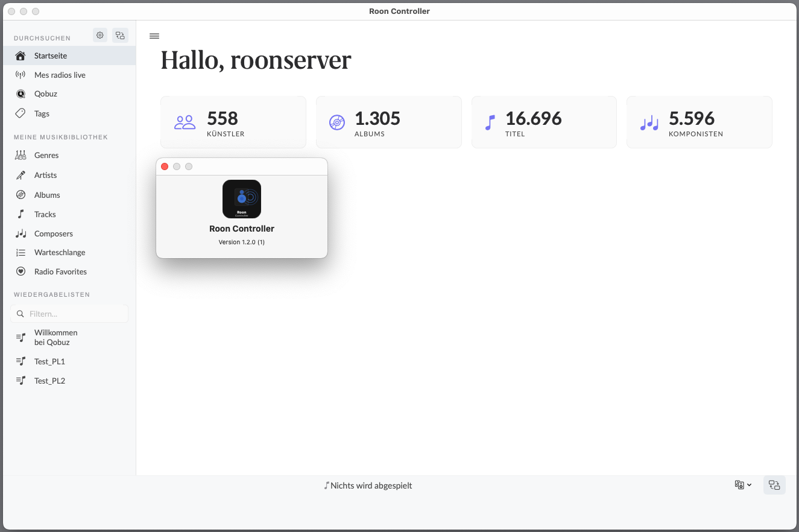
Task: Click the Komponisten count card
Action: point(699,122)
